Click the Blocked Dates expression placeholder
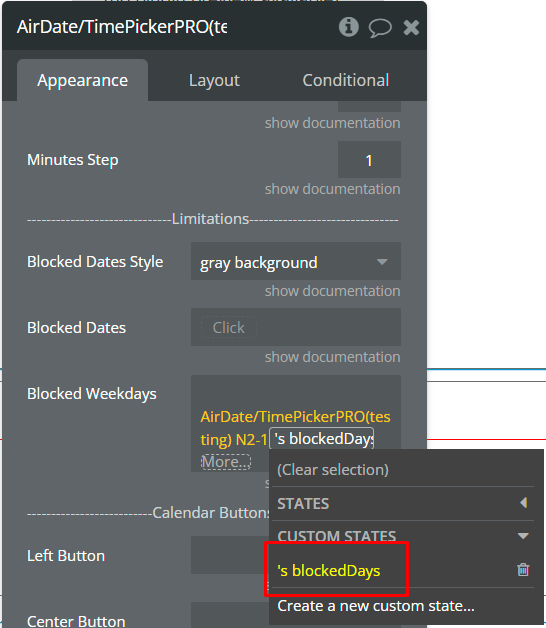Screen dimensions: 546x628 click(x=229, y=328)
